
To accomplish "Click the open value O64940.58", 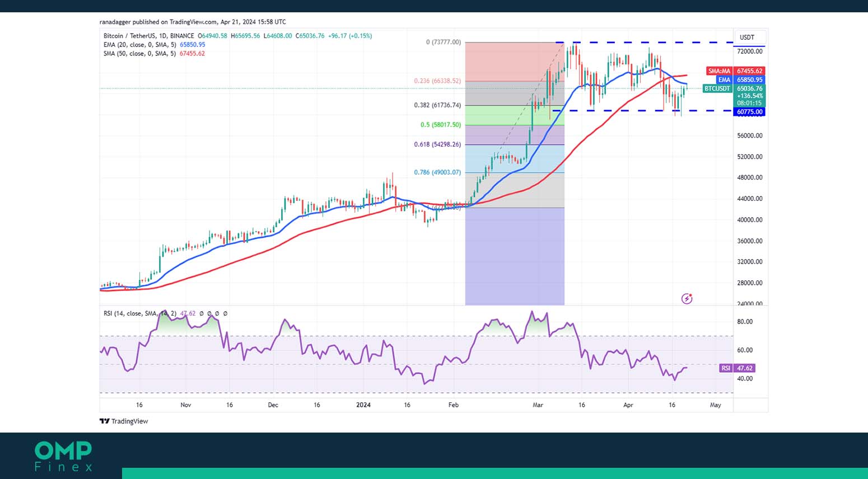I will (x=212, y=36).
